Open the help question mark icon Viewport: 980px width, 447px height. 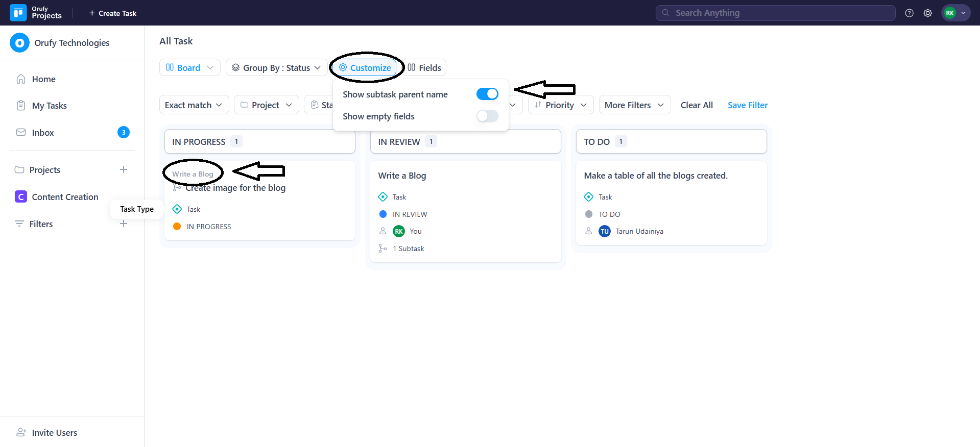pos(909,13)
